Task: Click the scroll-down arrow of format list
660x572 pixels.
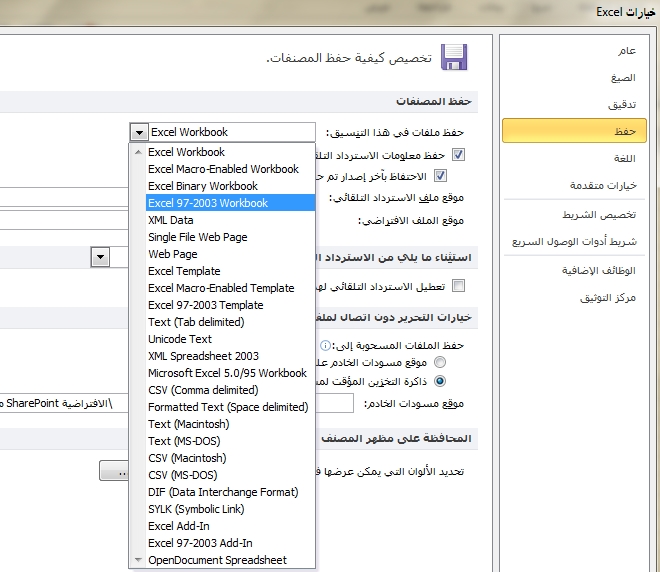Action: [x=138, y=560]
